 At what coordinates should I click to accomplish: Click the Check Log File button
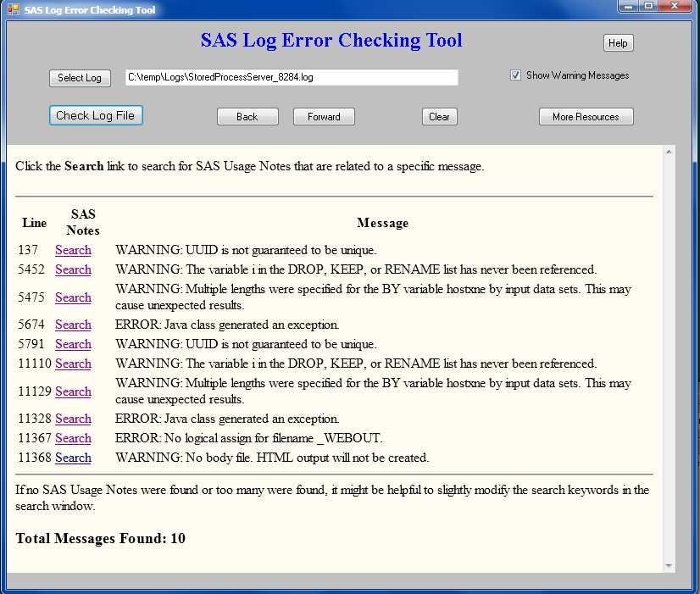click(96, 116)
